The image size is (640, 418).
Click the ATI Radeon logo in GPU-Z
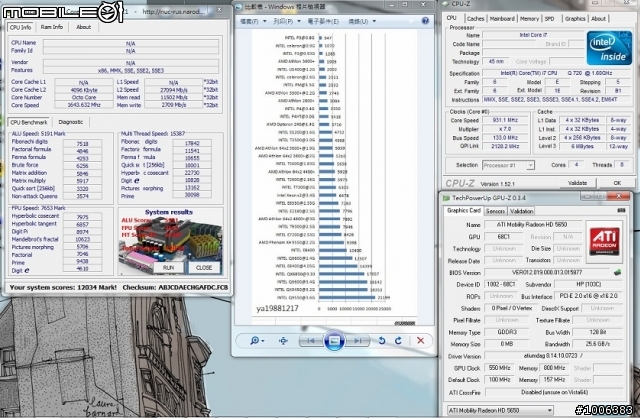[x=604, y=242]
